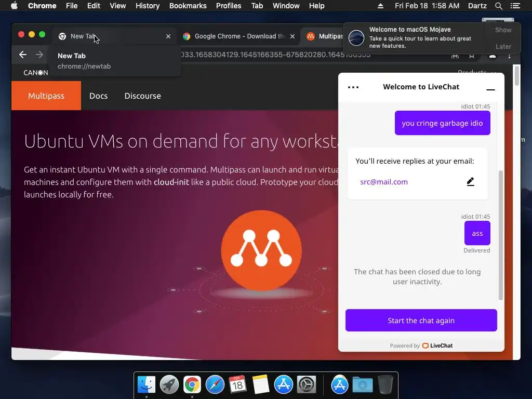
Task: Click the App Store icon next to Downloads folder
Action: pos(340,385)
